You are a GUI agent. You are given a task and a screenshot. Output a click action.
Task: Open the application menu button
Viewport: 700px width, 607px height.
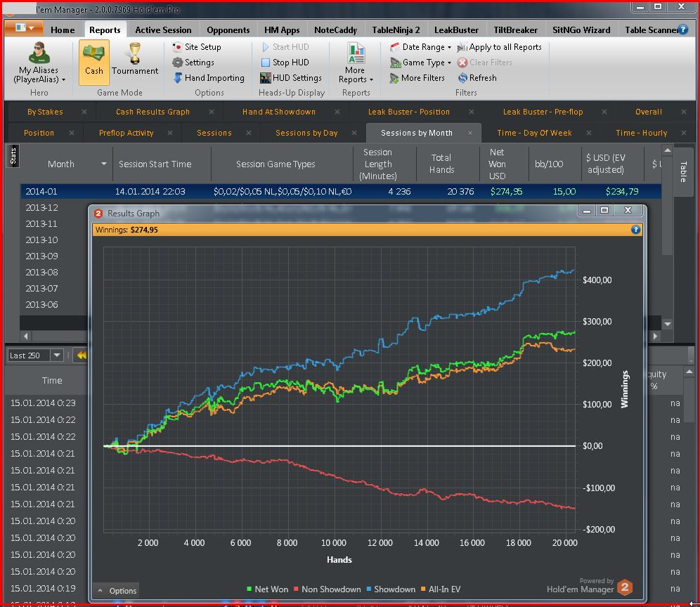[x=24, y=28]
